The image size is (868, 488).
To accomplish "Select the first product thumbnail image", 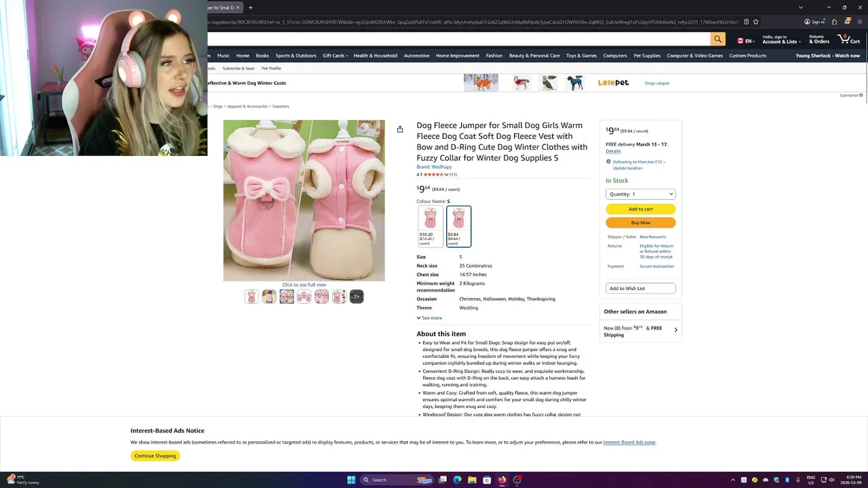I will (x=252, y=296).
